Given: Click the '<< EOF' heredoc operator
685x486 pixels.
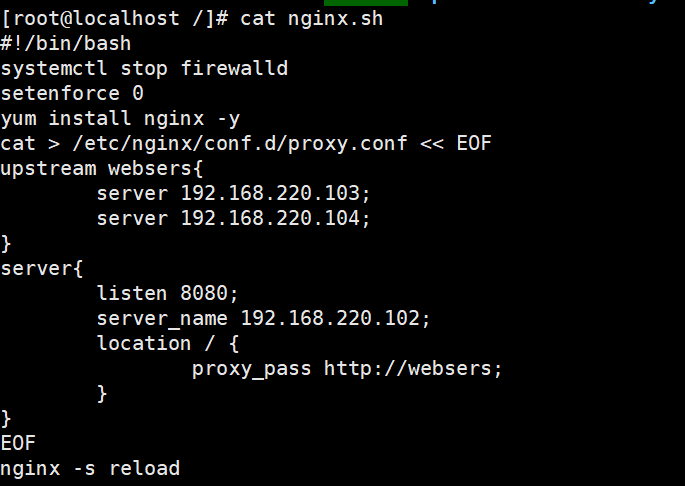Looking at the screenshot, I should [456, 144].
